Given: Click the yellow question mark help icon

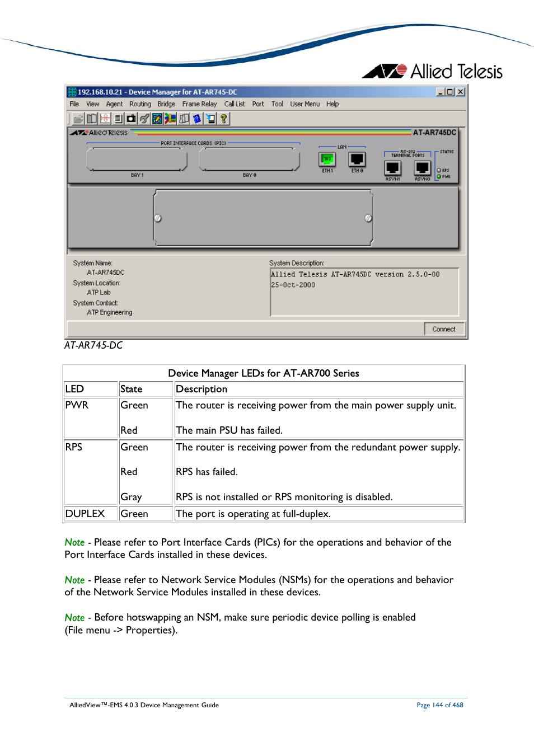Looking at the screenshot, I should click(x=224, y=119).
